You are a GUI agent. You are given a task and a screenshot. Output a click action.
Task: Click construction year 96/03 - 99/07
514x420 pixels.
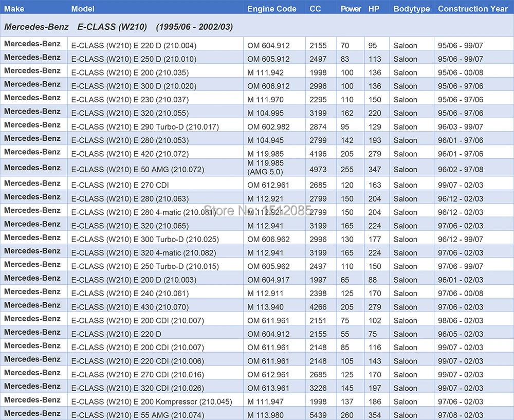(461, 126)
